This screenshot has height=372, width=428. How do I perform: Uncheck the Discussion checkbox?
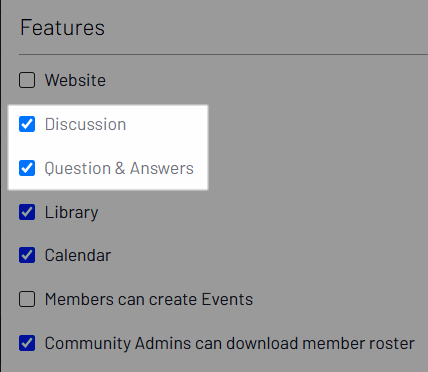[27, 124]
